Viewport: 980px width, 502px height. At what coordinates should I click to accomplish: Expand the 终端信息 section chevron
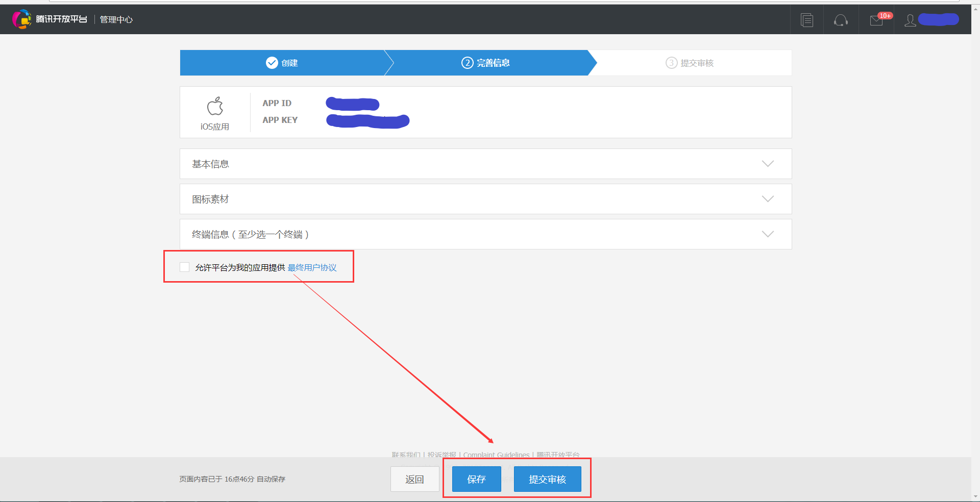(x=768, y=234)
